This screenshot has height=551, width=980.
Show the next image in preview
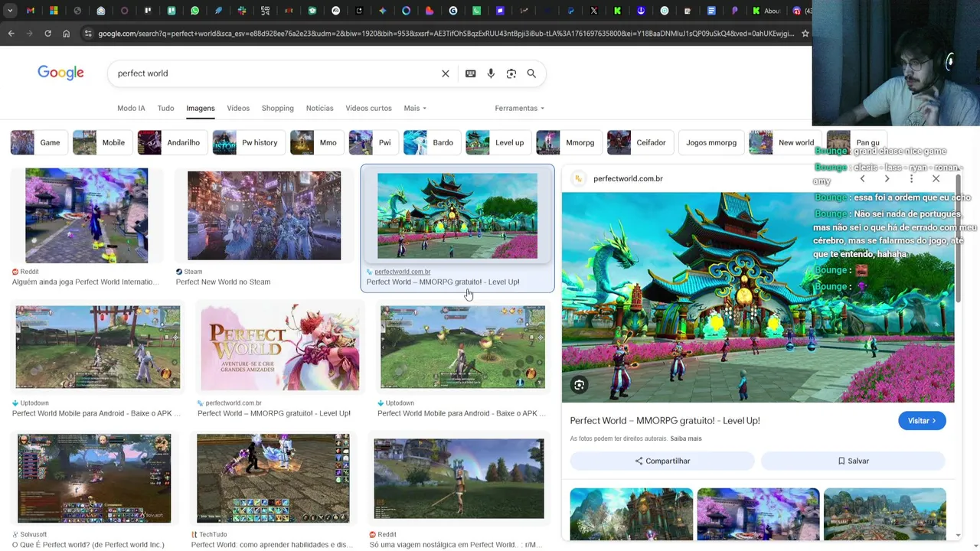(x=887, y=179)
